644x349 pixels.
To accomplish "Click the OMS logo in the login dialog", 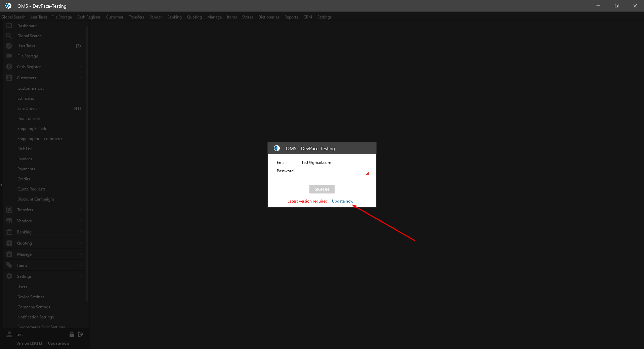I will pyautogui.click(x=277, y=148).
